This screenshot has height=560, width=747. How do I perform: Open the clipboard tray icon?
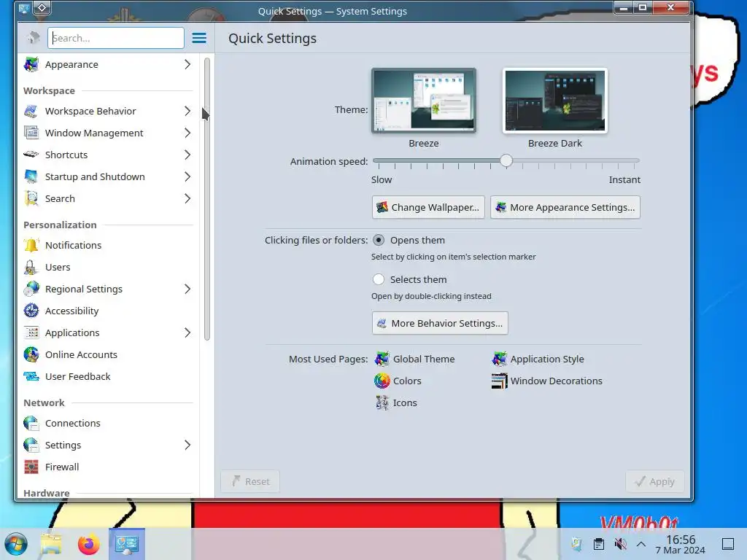599,544
